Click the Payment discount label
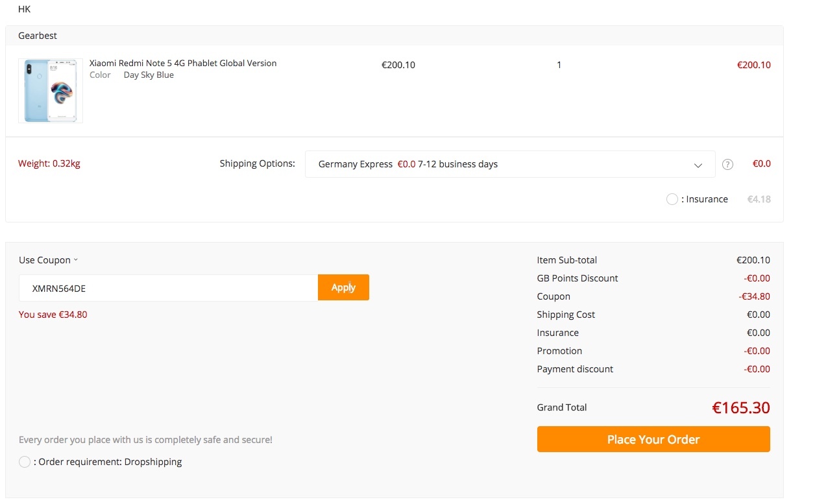Screen dimensions: 815x504 (575, 369)
